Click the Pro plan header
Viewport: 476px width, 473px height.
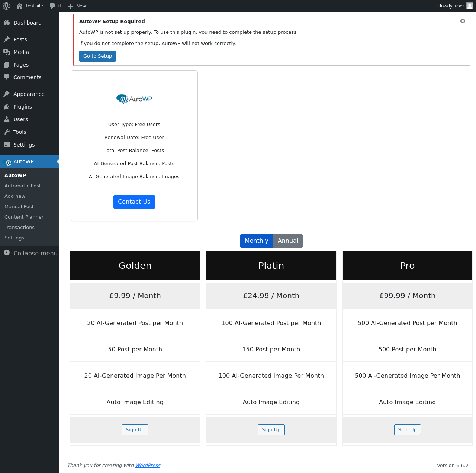[408, 266]
